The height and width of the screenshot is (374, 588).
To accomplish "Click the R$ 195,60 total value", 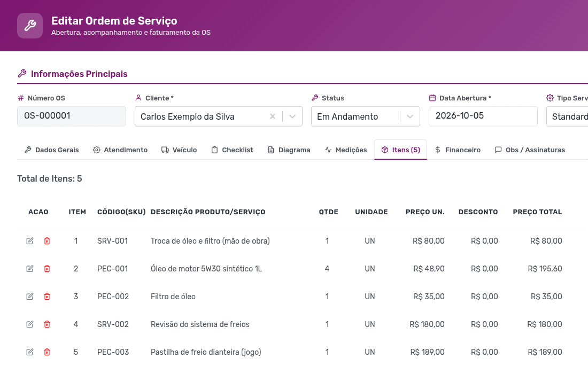I will pos(545,269).
